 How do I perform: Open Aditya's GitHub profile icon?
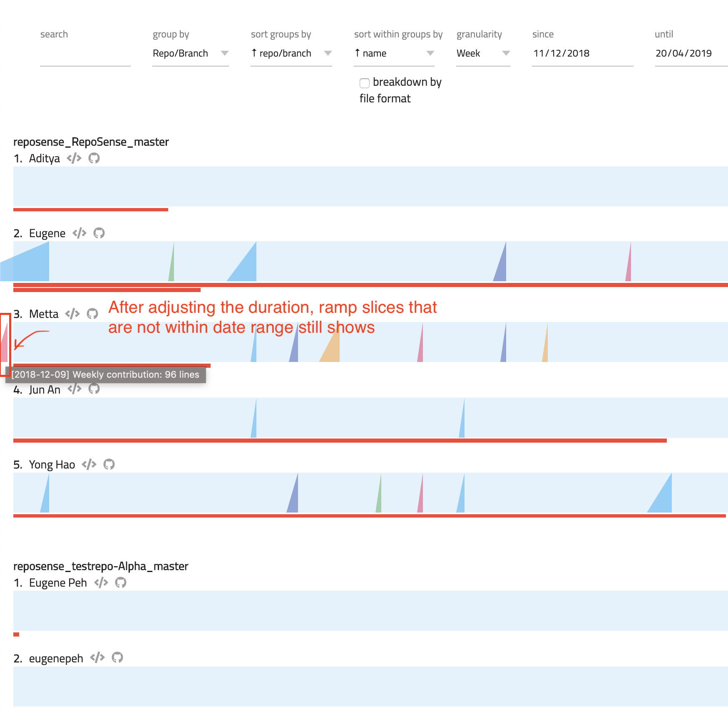(93, 158)
